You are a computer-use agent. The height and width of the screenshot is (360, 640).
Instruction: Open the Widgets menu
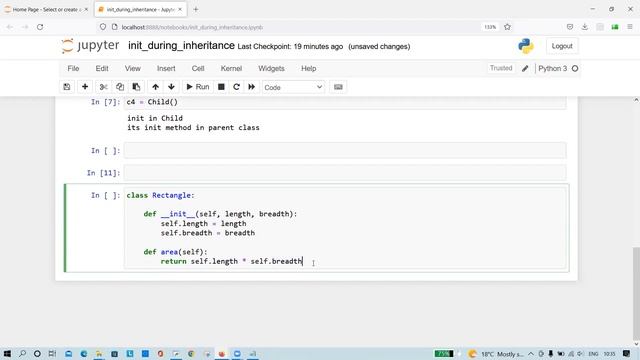coord(271,69)
